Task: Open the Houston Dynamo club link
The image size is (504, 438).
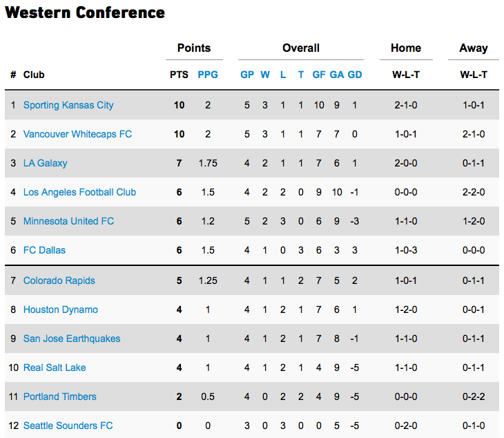Action: click(61, 310)
